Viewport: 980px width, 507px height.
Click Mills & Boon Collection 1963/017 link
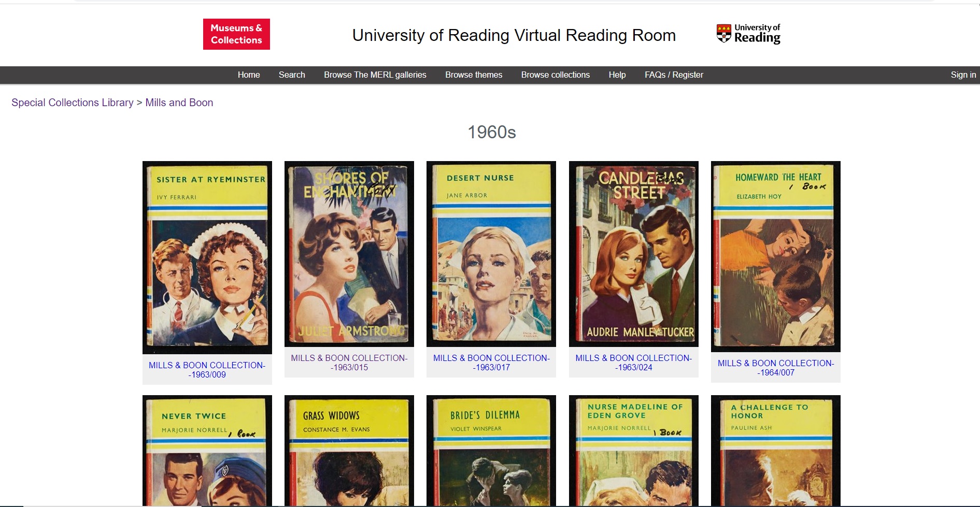(491, 363)
